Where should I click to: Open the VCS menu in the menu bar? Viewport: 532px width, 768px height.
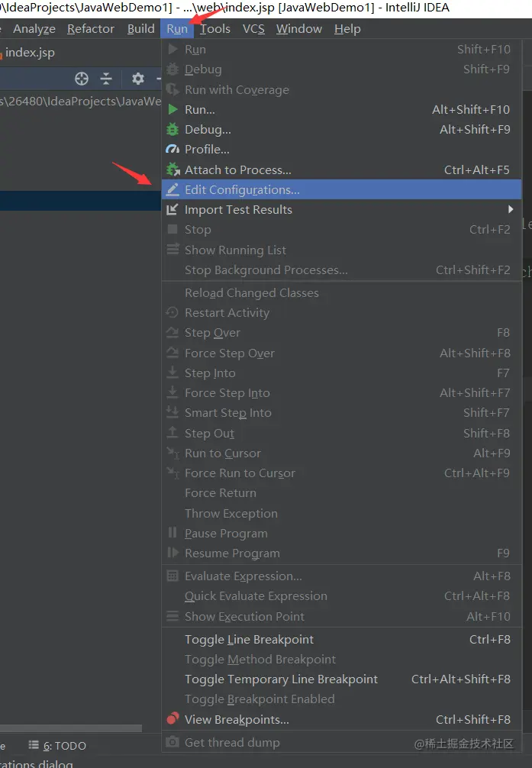coord(253,29)
